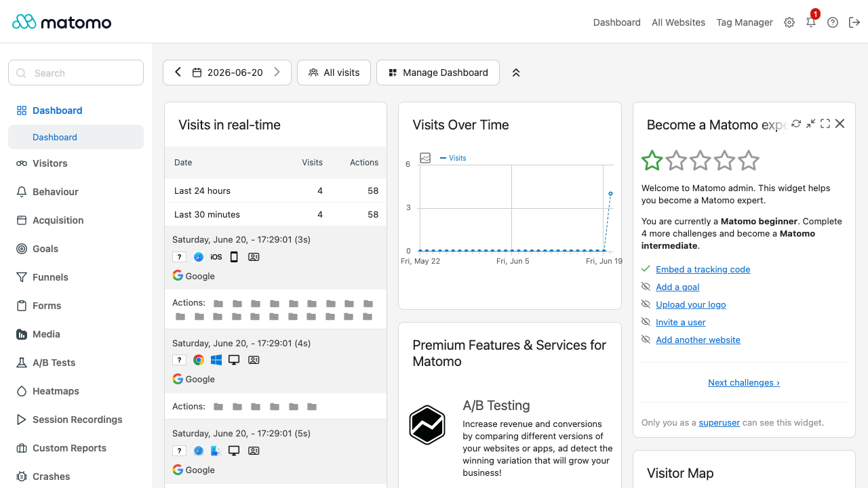
Task: Click the Windows icon in second visit
Action: pyautogui.click(x=216, y=360)
